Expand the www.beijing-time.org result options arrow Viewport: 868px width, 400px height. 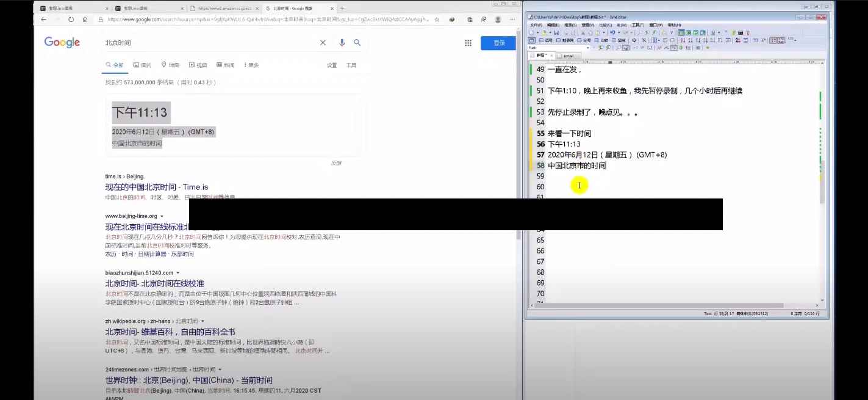162,216
